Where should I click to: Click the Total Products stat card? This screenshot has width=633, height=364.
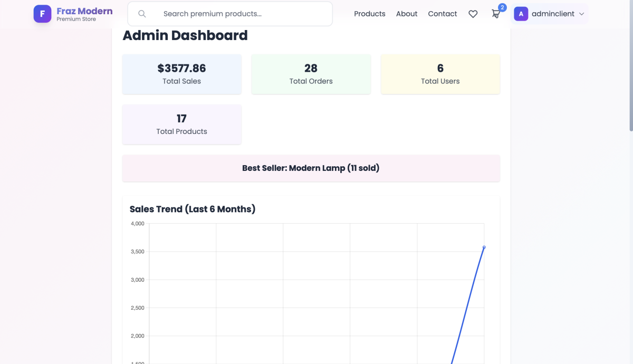click(x=182, y=124)
